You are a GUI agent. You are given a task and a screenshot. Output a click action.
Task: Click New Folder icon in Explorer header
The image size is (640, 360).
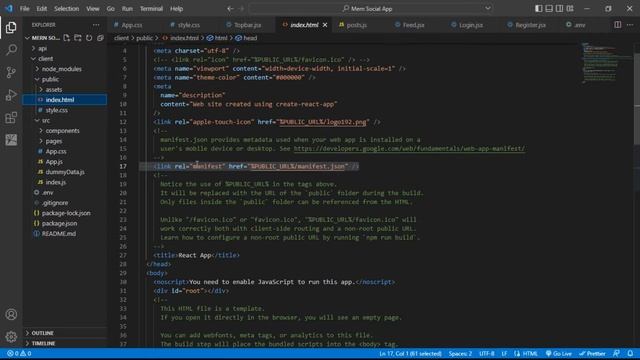(x=78, y=38)
